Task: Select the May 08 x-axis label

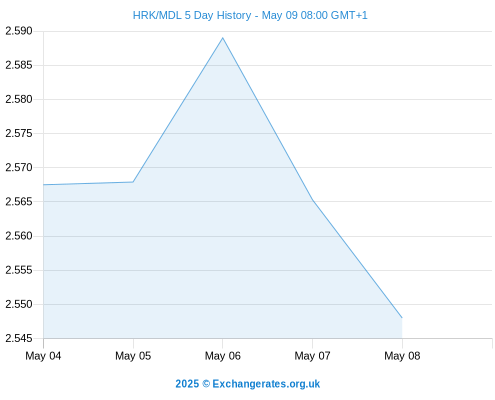Action: click(402, 356)
